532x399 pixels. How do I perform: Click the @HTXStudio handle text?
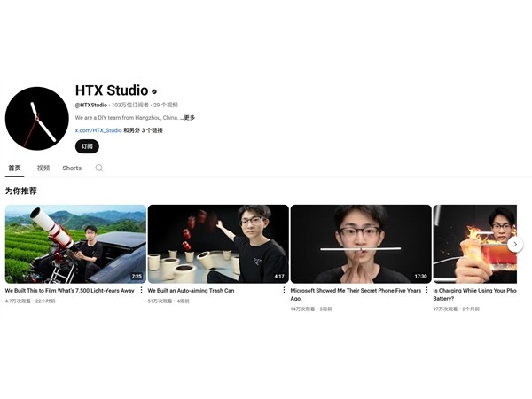[x=91, y=106]
